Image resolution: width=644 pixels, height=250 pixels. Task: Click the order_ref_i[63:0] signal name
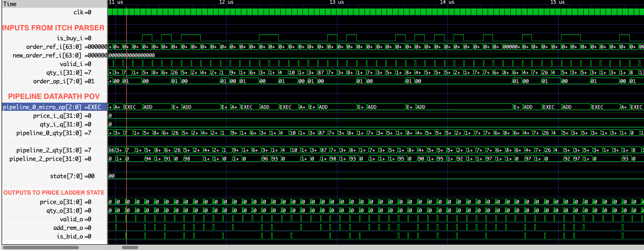(54, 47)
